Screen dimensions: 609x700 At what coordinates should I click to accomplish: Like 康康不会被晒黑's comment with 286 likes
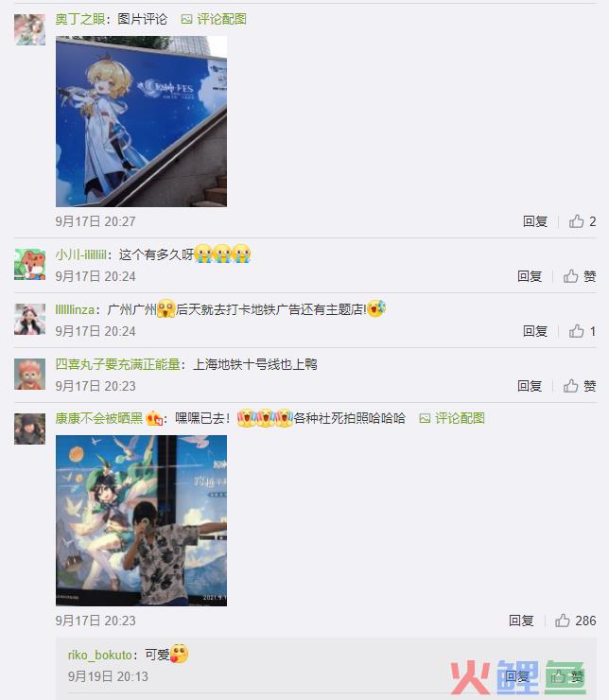(562, 621)
